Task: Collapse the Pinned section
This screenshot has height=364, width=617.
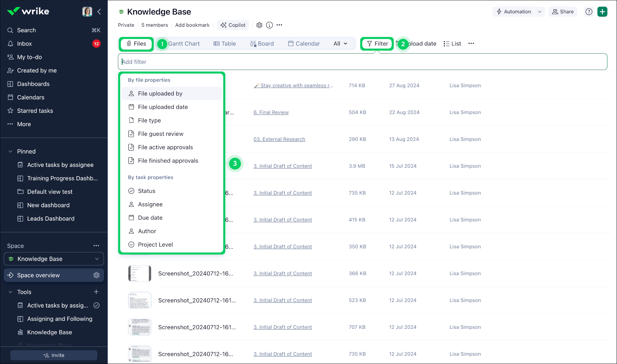Action: 10,152
